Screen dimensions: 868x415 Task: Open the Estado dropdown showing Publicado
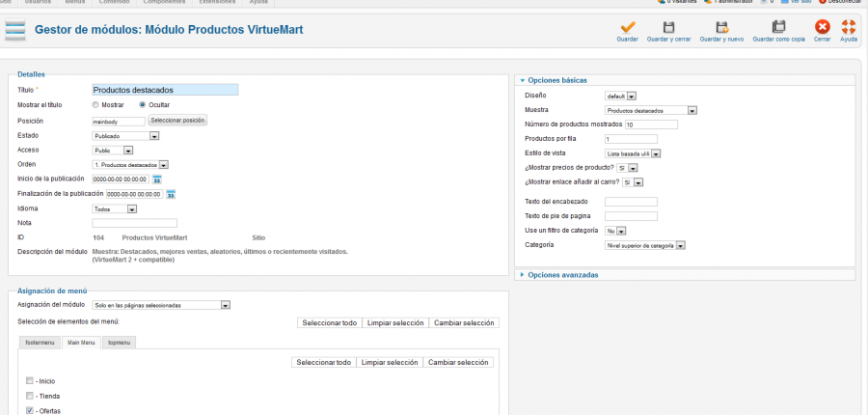tap(125, 136)
